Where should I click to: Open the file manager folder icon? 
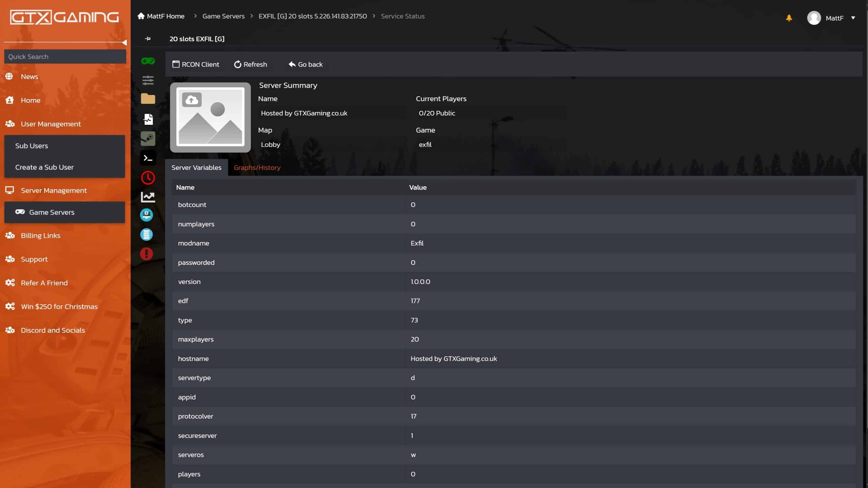pos(148,99)
